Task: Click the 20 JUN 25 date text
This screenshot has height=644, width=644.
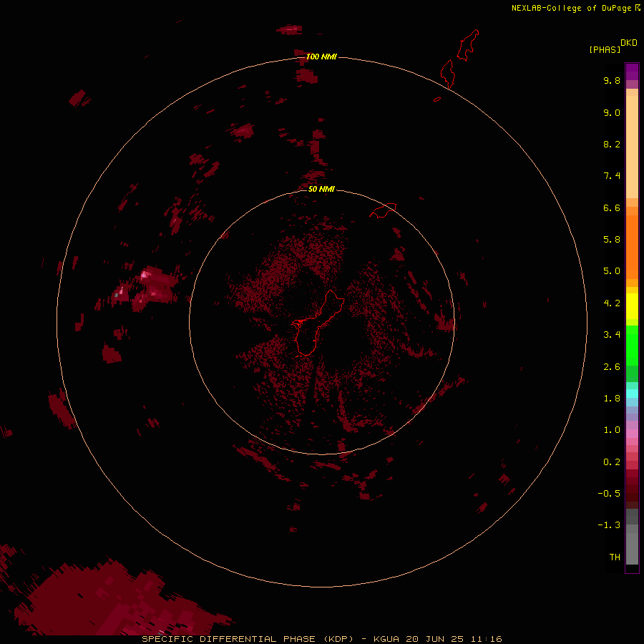Action: coord(434,639)
